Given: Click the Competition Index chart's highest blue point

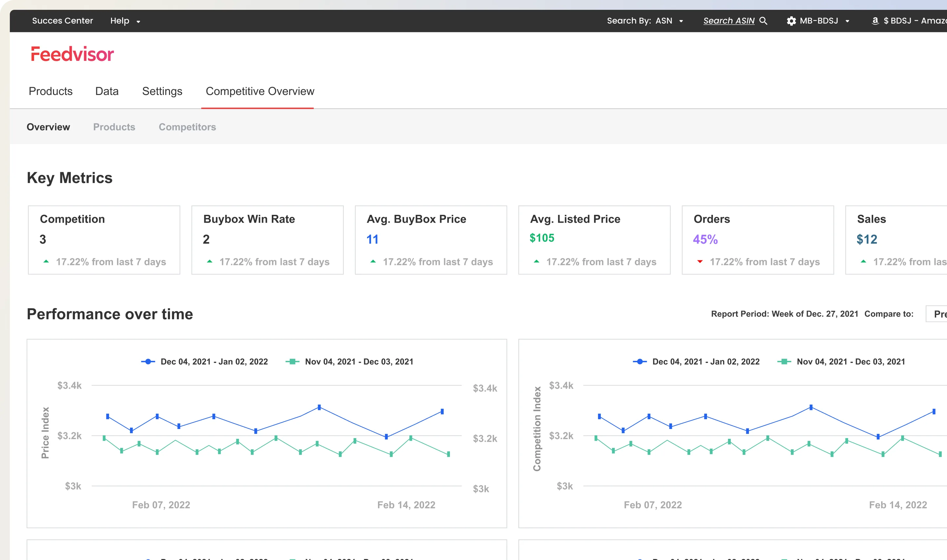Looking at the screenshot, I should click(811, 407).
